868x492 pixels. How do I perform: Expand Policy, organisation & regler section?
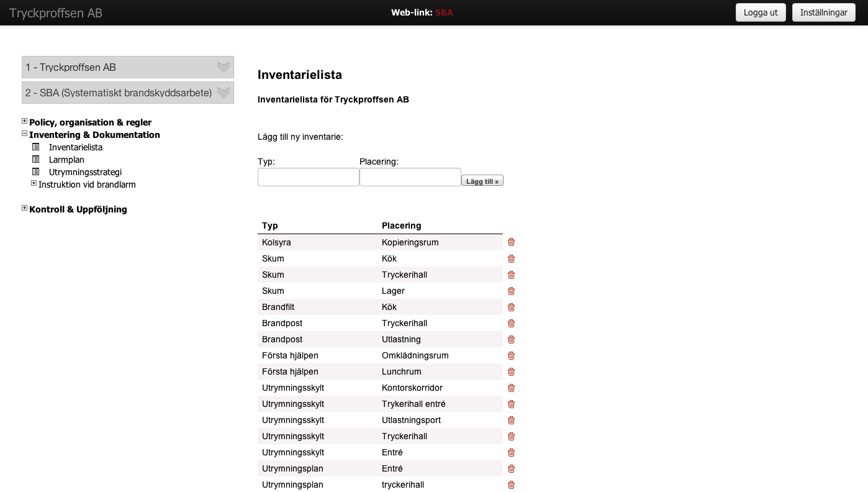click(25, 121)
